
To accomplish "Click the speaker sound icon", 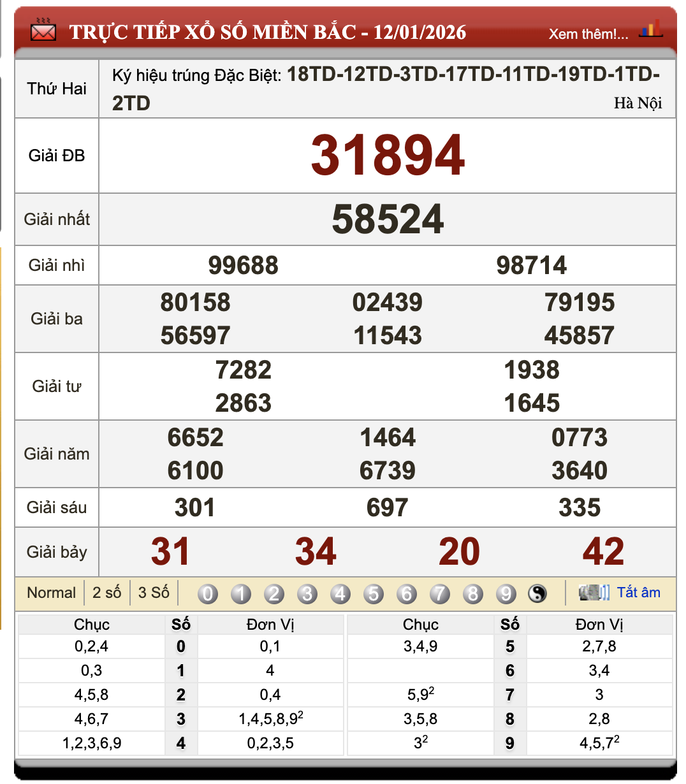I will tap(594, 593).
